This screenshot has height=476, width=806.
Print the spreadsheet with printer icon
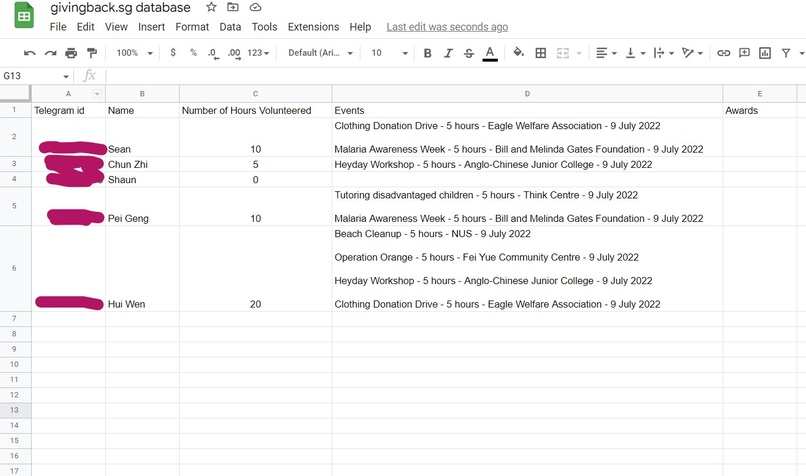(x=71, y=53)
